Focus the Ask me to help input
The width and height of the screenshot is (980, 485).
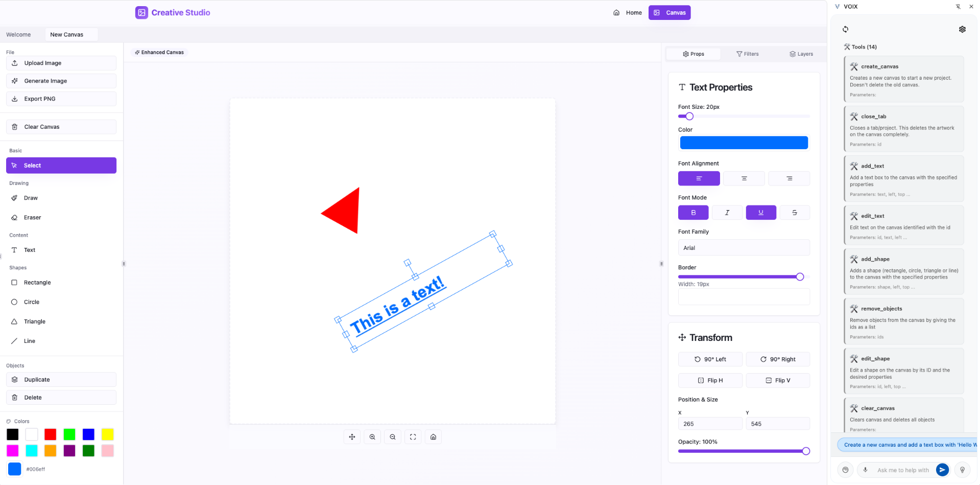click(903, 470)
